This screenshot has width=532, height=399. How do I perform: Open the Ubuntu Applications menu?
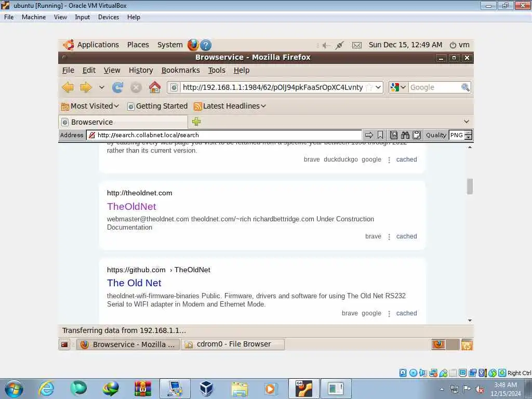click(98, 45)
